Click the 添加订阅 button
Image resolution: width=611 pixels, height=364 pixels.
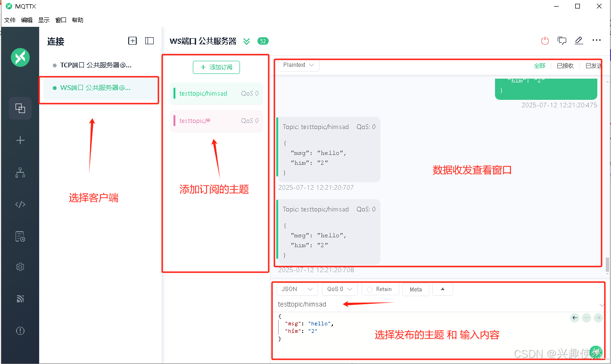216,67
